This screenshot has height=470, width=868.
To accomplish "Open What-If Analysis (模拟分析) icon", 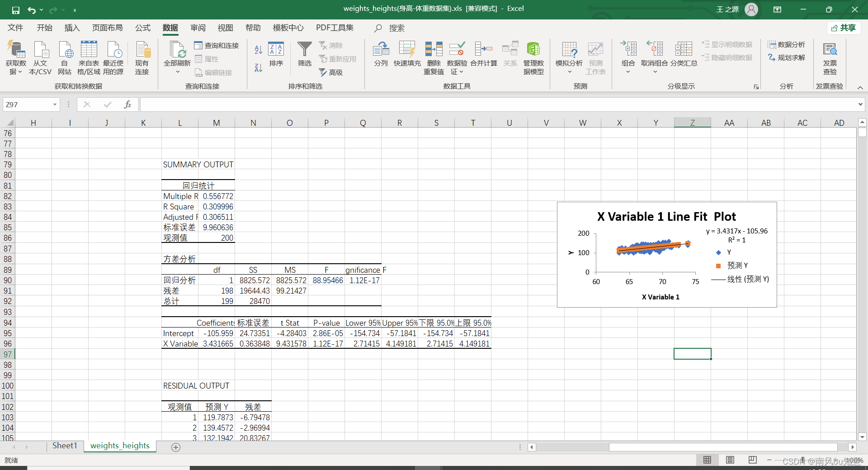I will pyautogui.click(x=569, y=58).
